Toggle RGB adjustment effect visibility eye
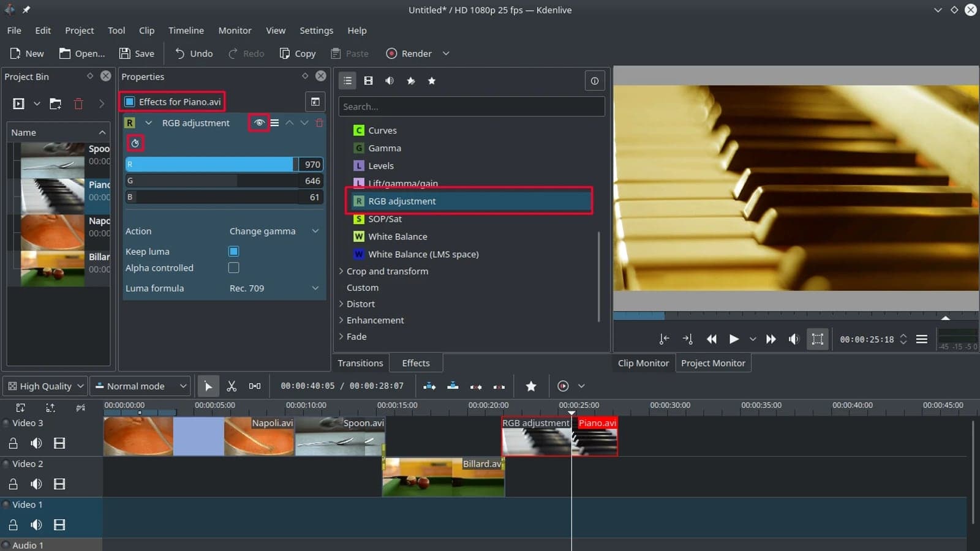Screen dimensions: 980x551 259,123
